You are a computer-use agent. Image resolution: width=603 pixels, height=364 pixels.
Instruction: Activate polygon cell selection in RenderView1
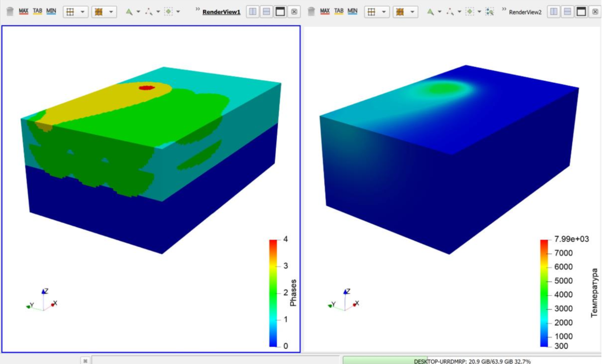[128, 12]
